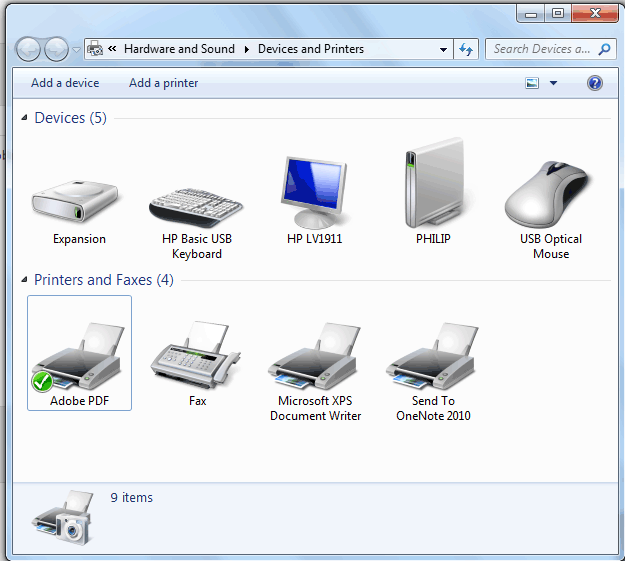The width and height of the screenshot is (625, 561).
Task: Click the Fax label text
Action: (198, 401)
